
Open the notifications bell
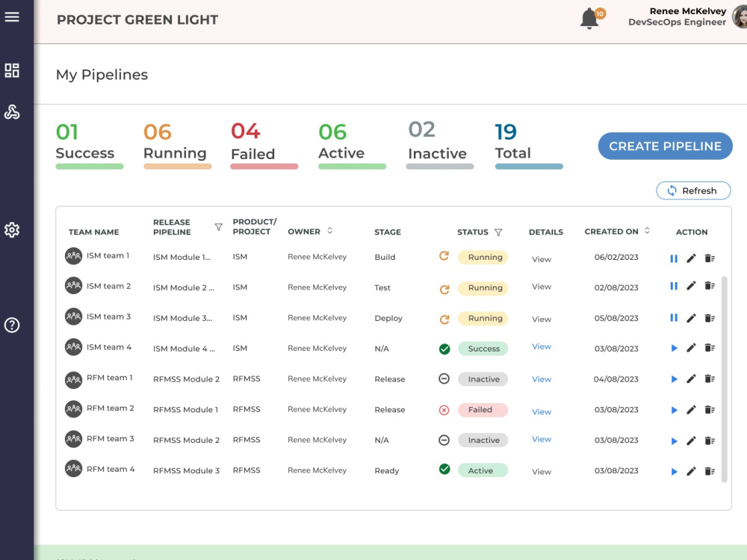click(590, 19)
